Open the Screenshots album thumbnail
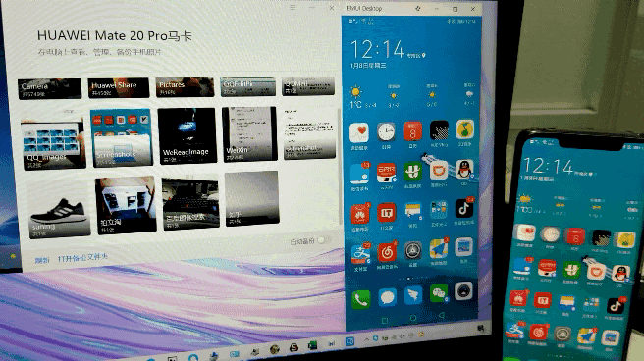 tap(121, 137)
